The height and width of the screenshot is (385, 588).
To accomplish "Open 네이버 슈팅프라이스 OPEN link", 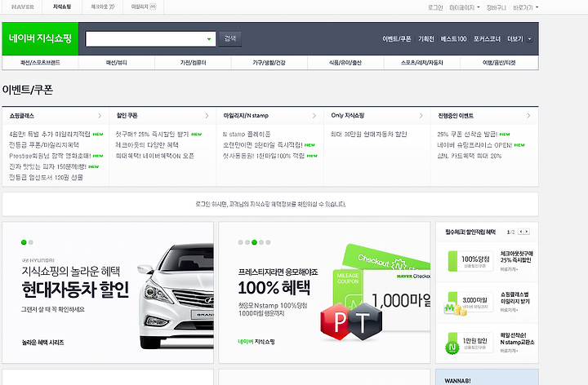I will 474,145.
